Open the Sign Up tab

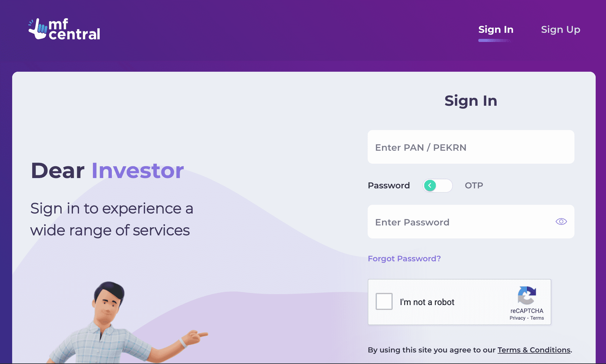pos(560,29)
